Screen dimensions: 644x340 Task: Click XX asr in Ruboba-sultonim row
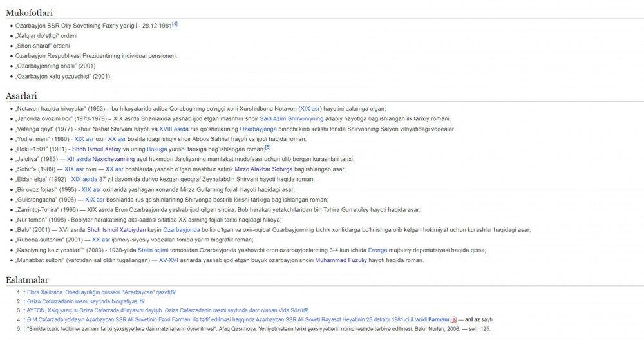tap(101, 240)
